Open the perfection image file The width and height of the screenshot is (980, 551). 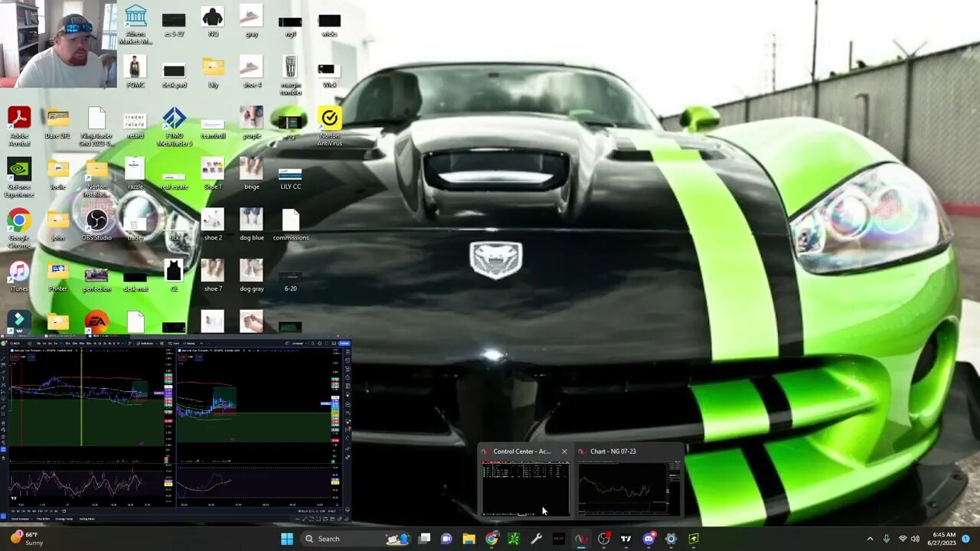[96, 279]
